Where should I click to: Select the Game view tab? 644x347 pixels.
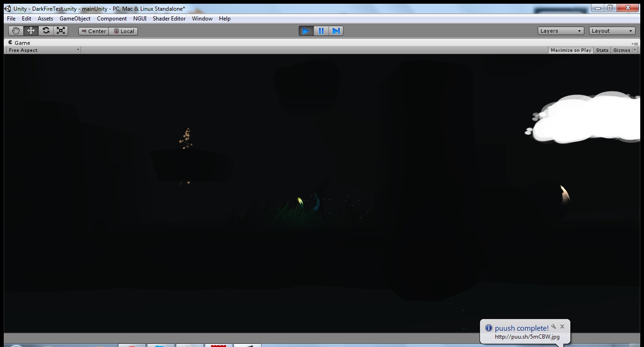click(19, 42)
